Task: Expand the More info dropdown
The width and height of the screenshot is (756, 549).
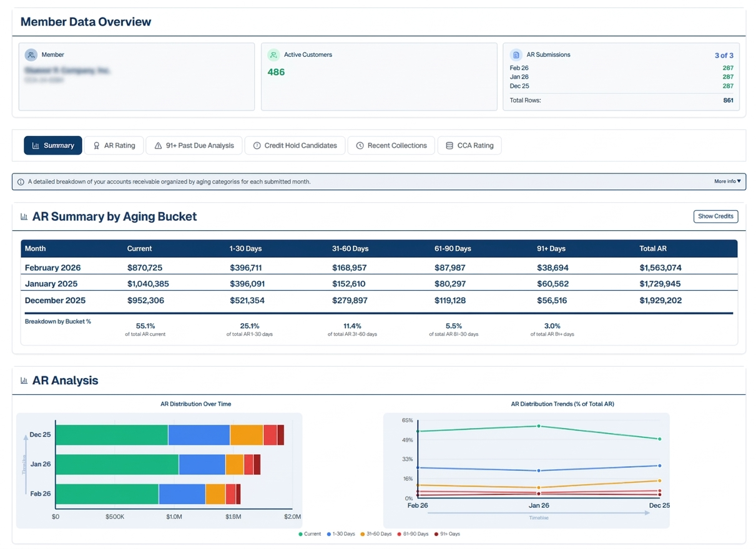Action: (x=727, y=182)
